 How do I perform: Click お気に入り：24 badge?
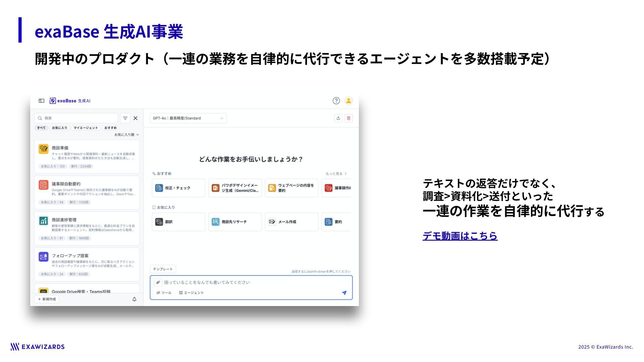[52, 274]
